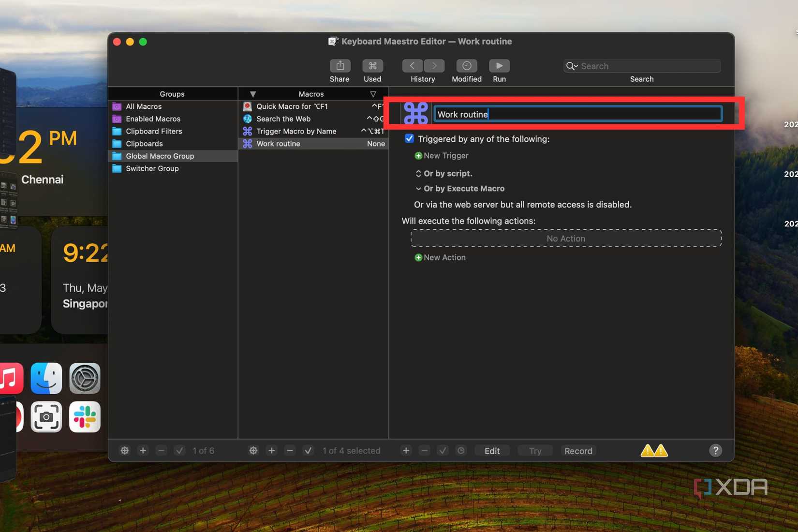Uncheck the Triggered by any of the following checkbox
798x532 pixels.
pyautogui.click(x=409, y=139)
